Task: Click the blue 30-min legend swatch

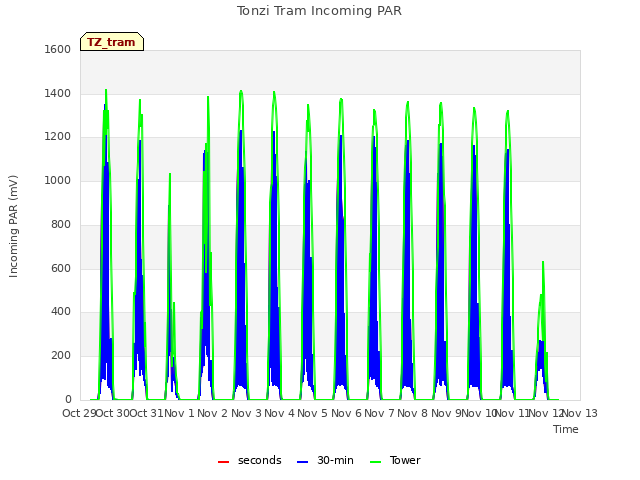Action: pyautogui.click(x=302, y=462)
